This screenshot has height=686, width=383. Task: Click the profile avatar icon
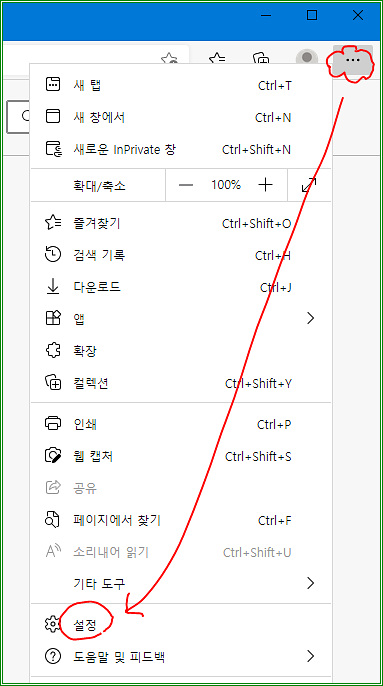(x=307, y=57)
